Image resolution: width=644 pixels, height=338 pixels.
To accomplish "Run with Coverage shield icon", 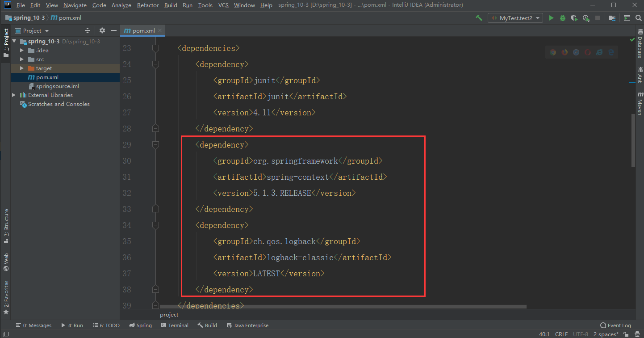I will click(574, 18).
